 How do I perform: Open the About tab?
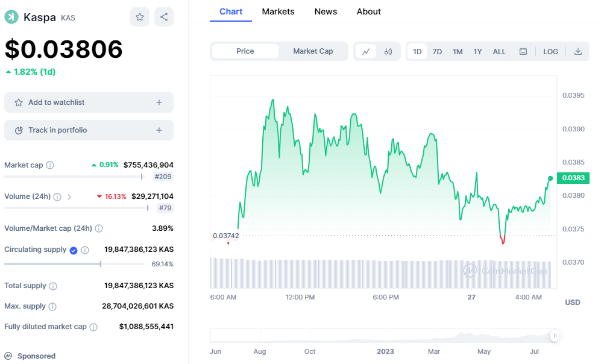tap(369, 11)
